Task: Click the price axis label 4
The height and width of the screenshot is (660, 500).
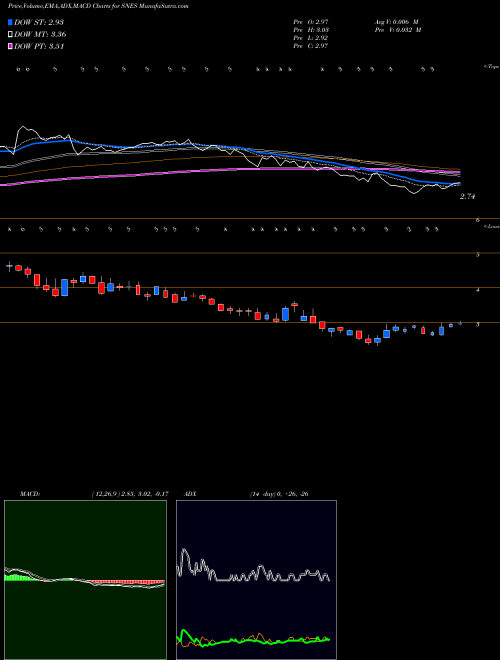Action: pyautogui.click(x=478, y=290)
